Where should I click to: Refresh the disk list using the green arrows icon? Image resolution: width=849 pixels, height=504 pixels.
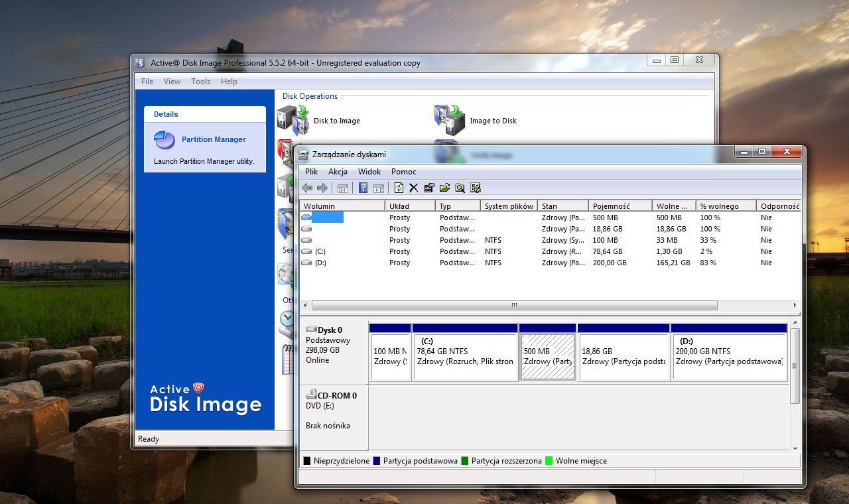click(x=399, y=188)
